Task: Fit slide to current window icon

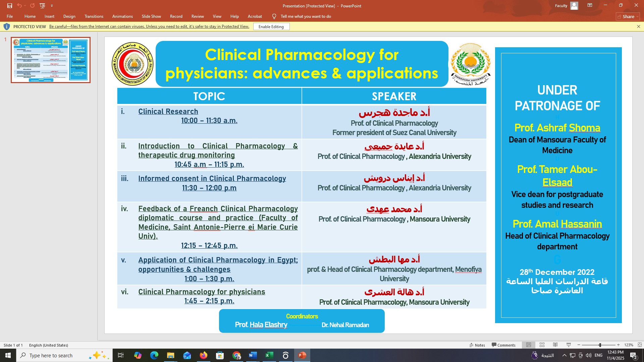Action: point(640,345)
